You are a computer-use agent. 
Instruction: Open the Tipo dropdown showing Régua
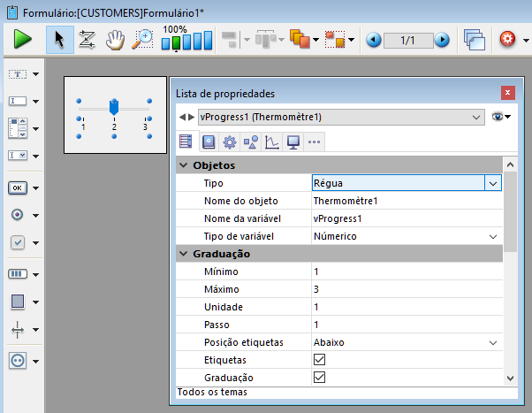click(493, 183)
